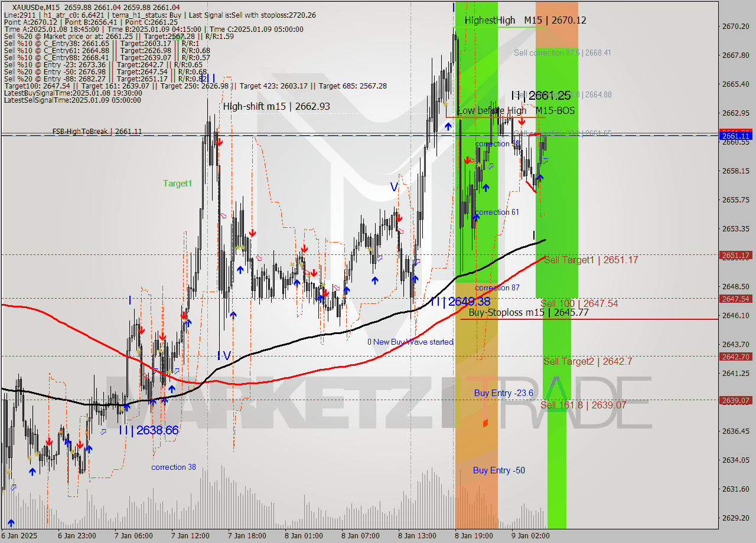Select the correction 87 label

497,287
